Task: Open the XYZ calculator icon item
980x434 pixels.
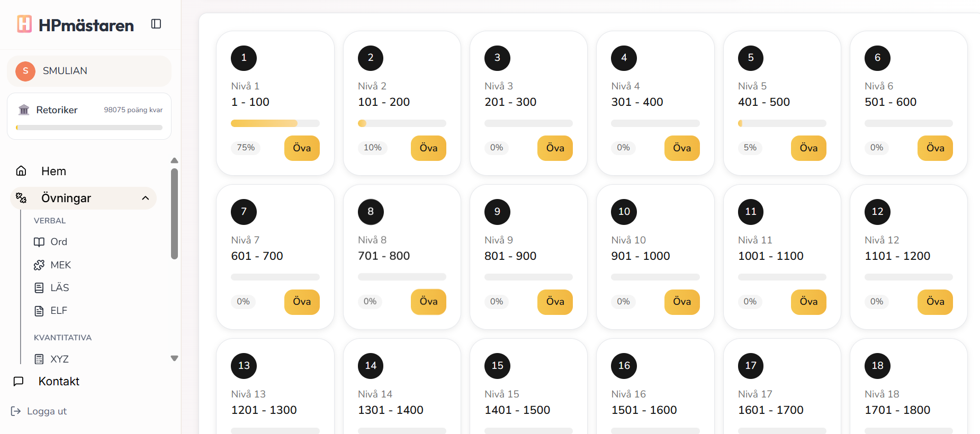Action: 39,359
